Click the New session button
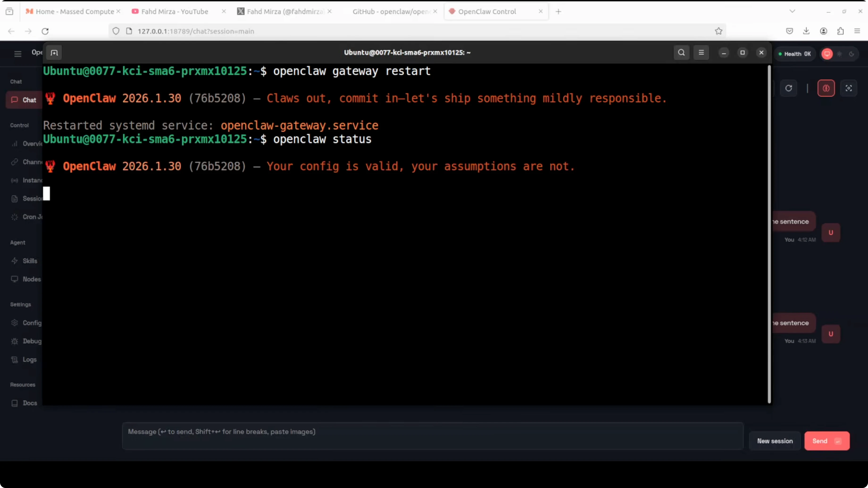 click(x=775, y=441)
